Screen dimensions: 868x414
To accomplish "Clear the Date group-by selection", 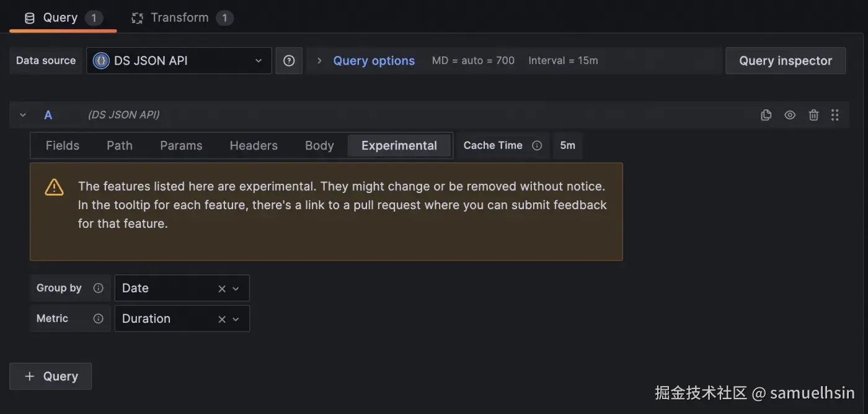I will 222,289.
